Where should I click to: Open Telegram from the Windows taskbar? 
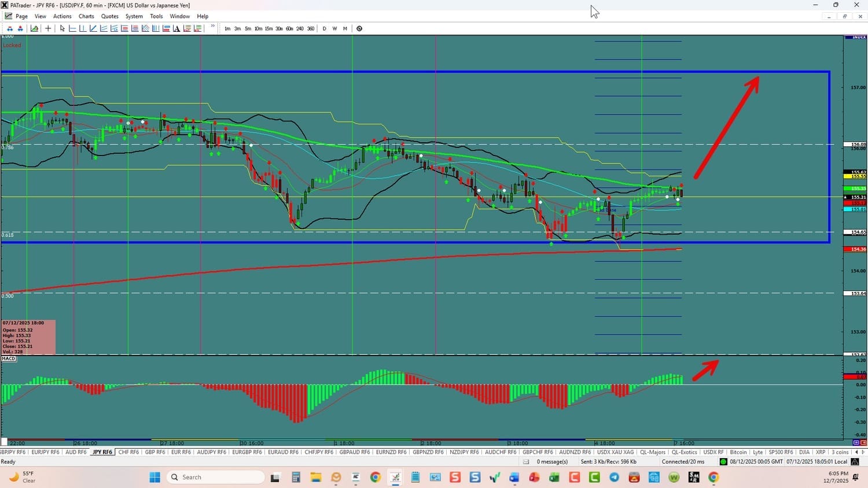tap(614, 477)
